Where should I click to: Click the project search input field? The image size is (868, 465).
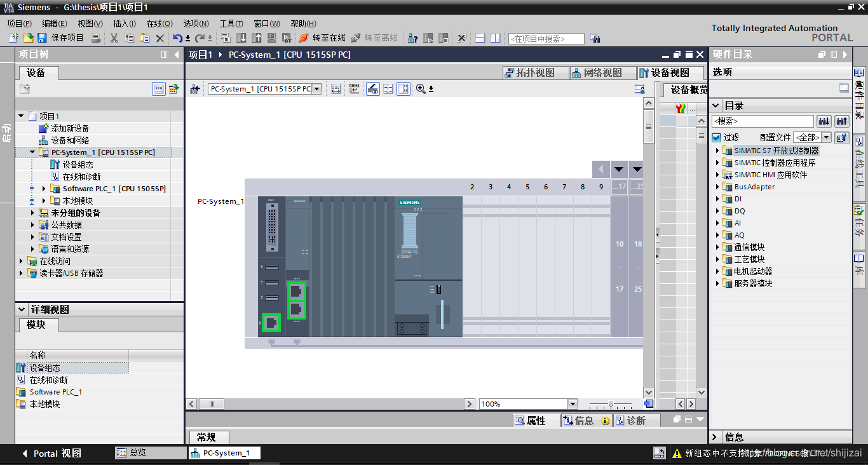click(546, 39)
